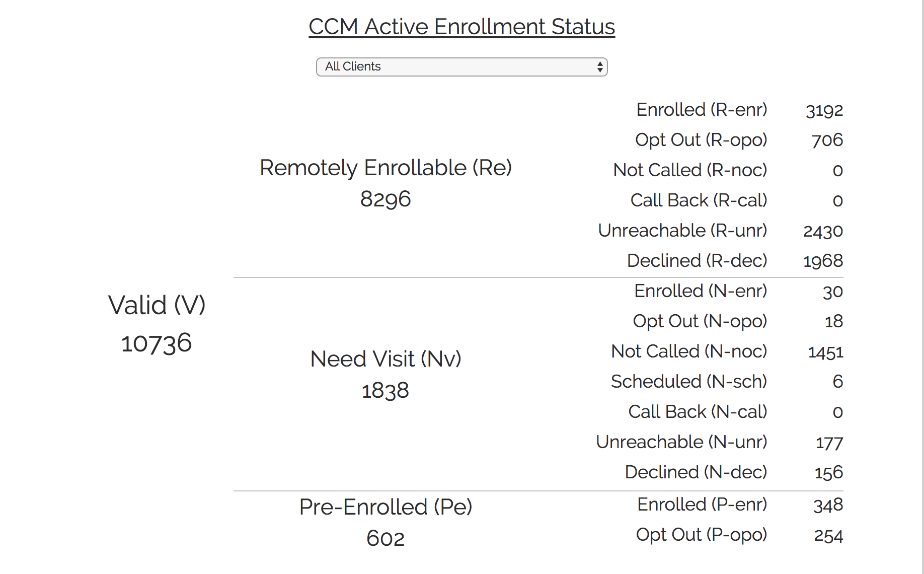The height and width of the screenshot is (574, 924).
Task: Click the Remotely Enrollable count 8296
Action: tap(386, 199)
